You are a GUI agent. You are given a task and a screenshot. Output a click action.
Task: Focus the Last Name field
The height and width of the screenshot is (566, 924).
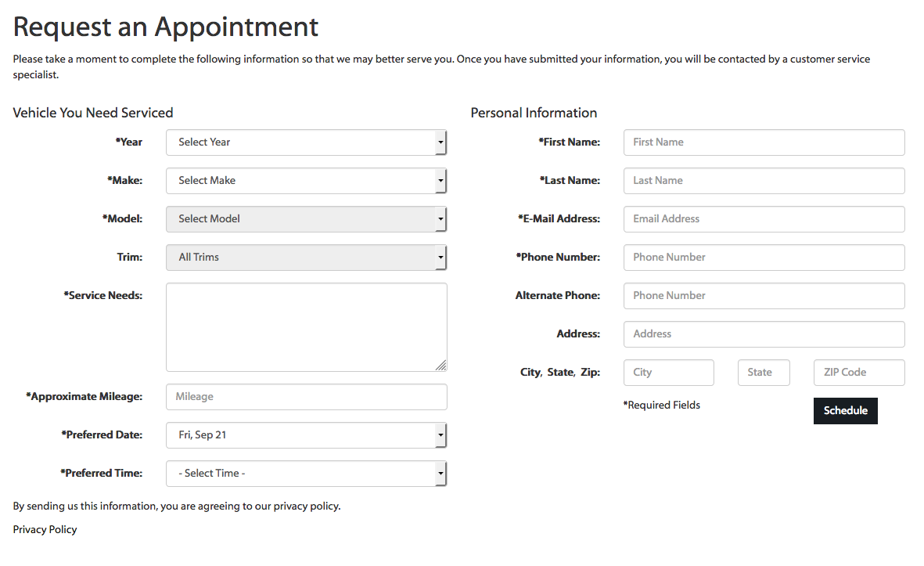(x=764, y=181)
